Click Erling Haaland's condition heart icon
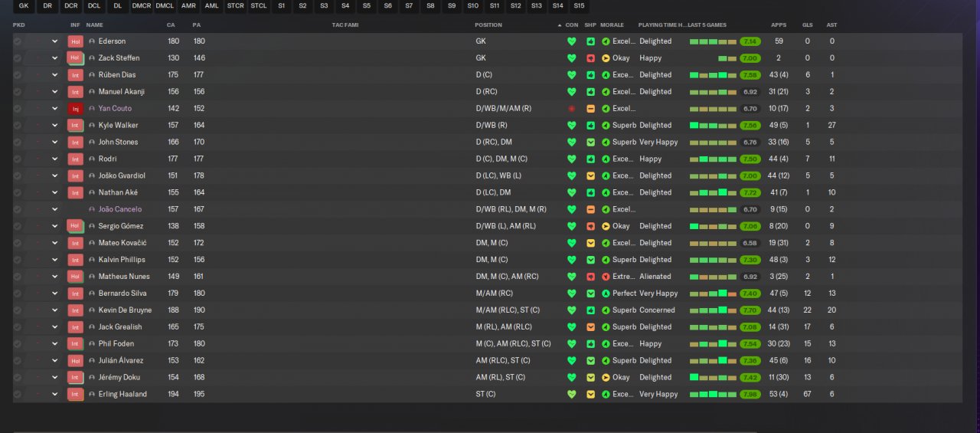Image resolution: width=980 pixels, height=433 pixels. pos(571,395)
